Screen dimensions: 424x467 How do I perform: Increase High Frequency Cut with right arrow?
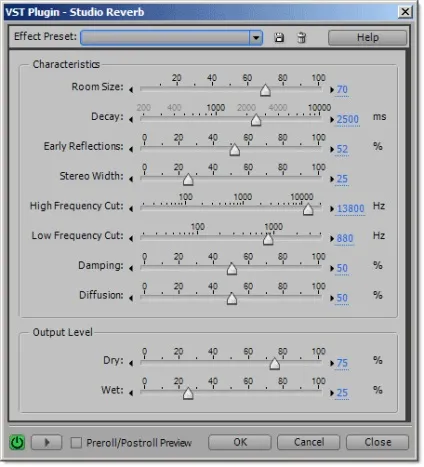pos(332,209)
